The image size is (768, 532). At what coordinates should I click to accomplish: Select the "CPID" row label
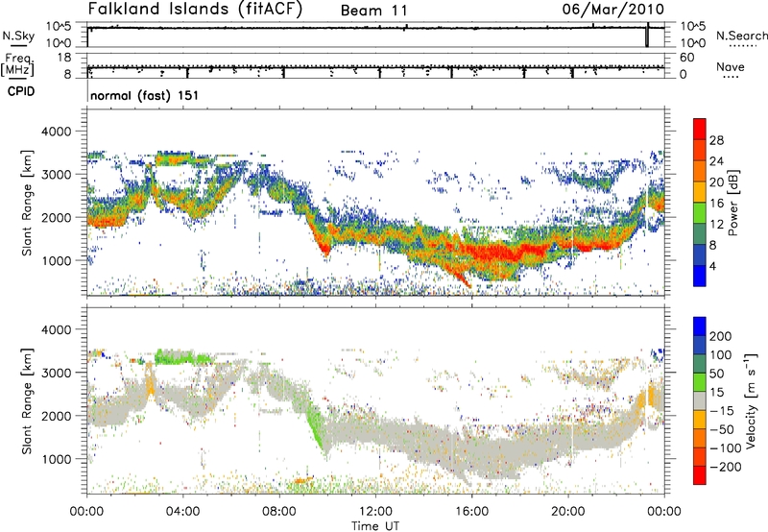tap(21, 91)
